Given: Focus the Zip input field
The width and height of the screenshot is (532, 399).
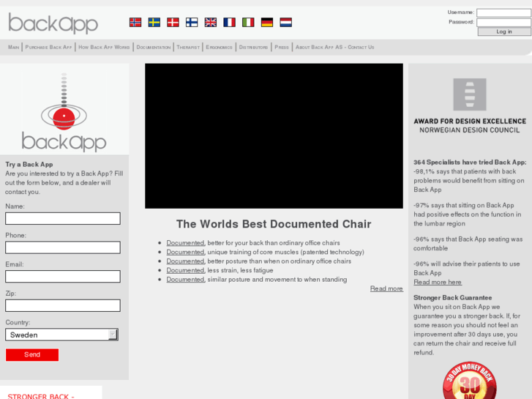Looking at the screenshot, I should point(63,305).
